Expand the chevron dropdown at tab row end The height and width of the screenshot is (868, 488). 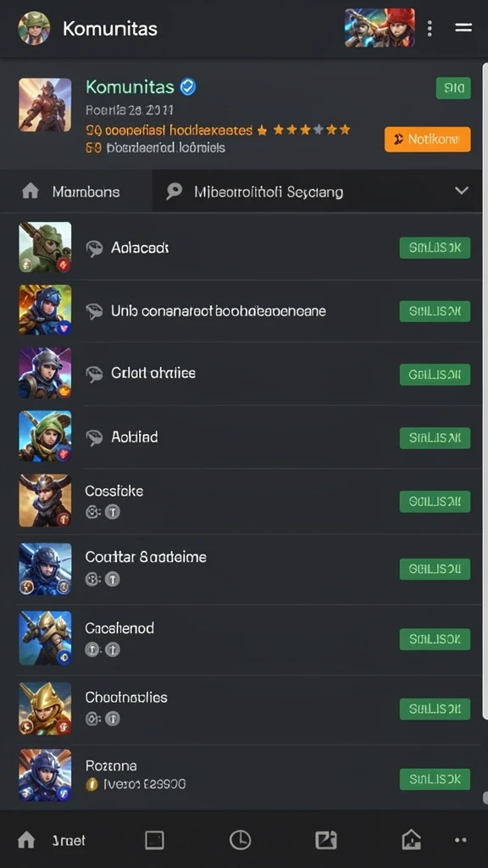[x=462, y=191]
